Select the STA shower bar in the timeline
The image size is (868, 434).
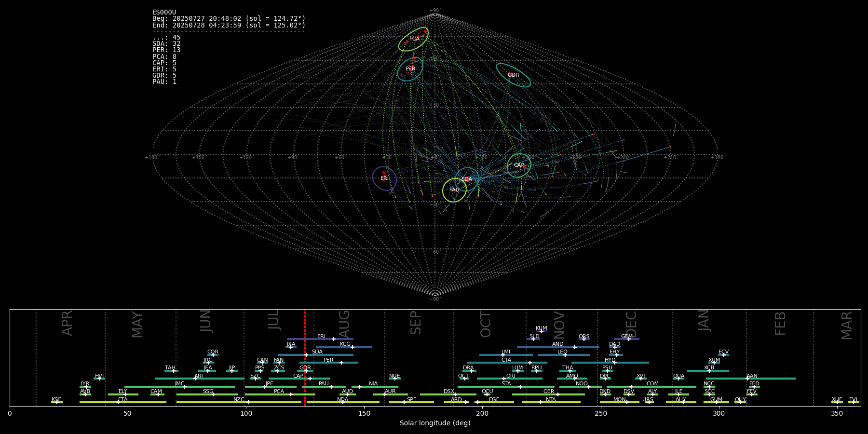click(506, 386)
